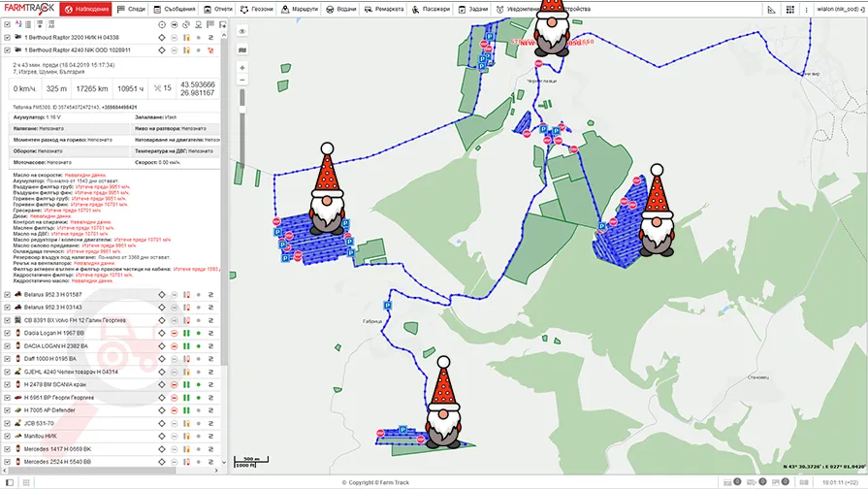Collapse unit 1 Berthoud Raptor 4240 NIK OOD details
The height and width of the screenshot is (490, 868).
click(78, 49)
